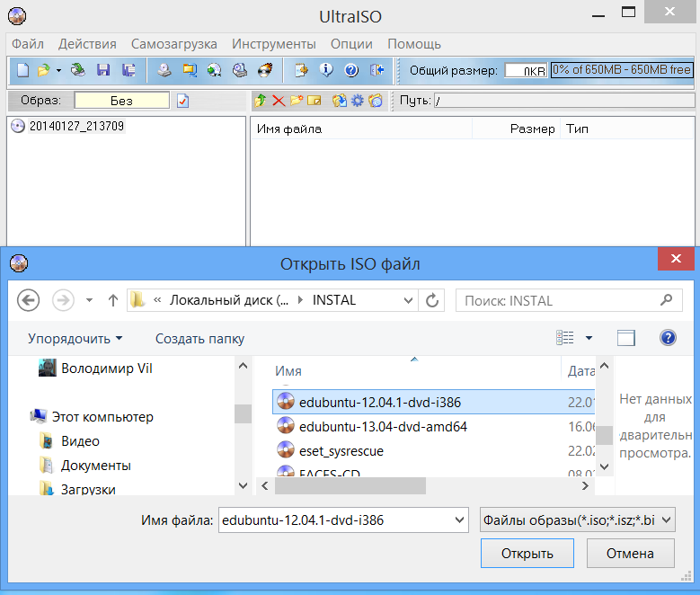Click the blue info bubble icon
This screenshot has height=595, width=700.
tap(326, 70)
